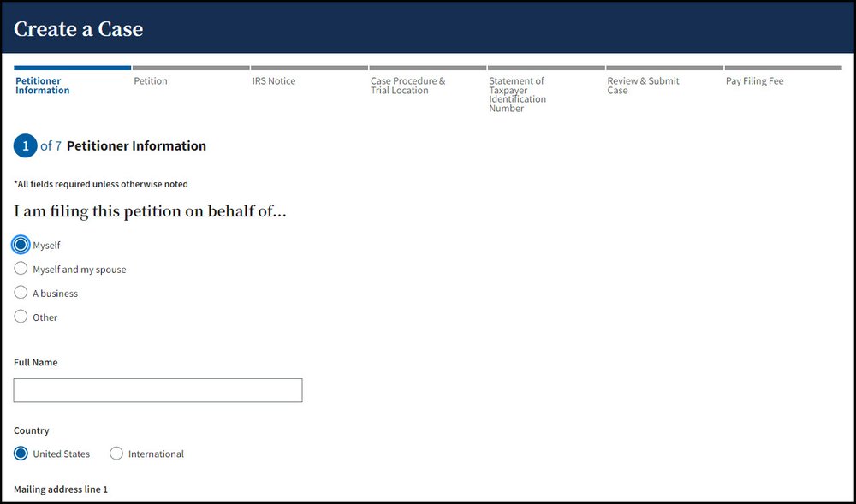
Task: Click the Mailing address line 1 label
Action: [60, 489]
